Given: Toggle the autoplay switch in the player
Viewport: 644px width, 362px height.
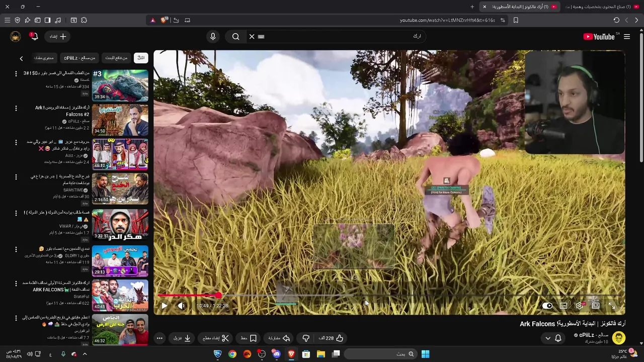Looking at the screenshot, I should point(547,306).
